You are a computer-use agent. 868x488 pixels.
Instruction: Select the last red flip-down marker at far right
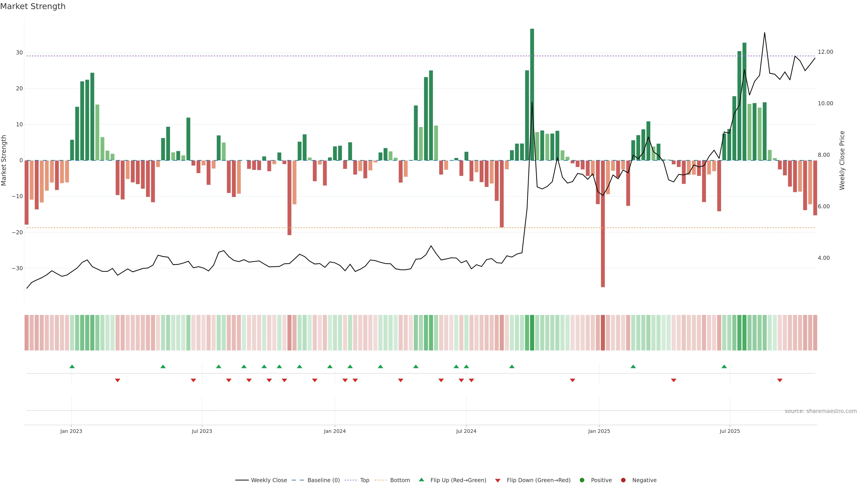[779, 380]
